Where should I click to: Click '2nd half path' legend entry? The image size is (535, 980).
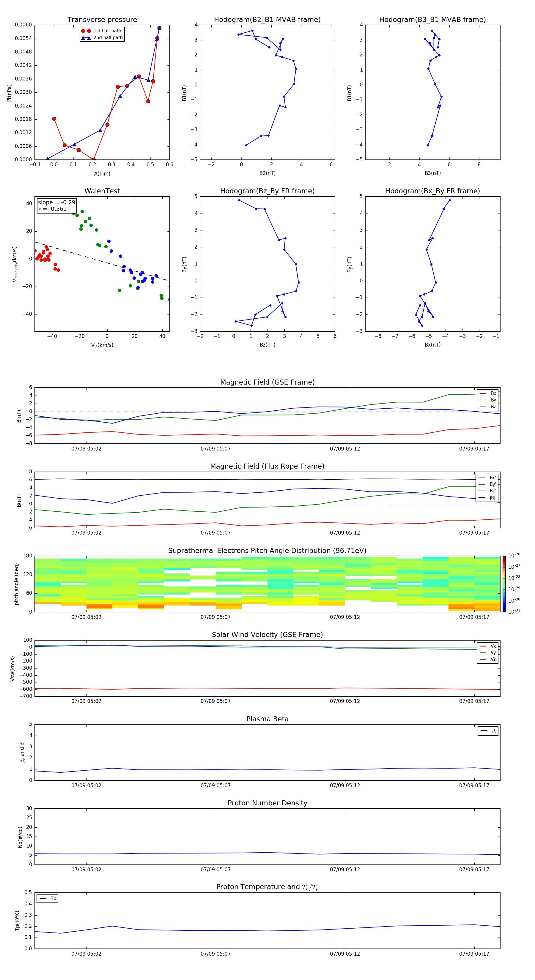pyautogui.click(x=102, y=38)
